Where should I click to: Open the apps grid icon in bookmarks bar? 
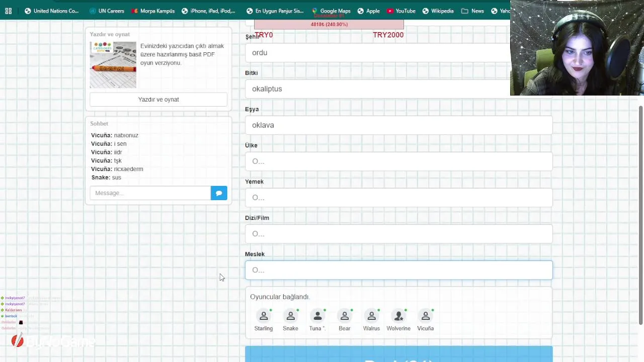9,11
